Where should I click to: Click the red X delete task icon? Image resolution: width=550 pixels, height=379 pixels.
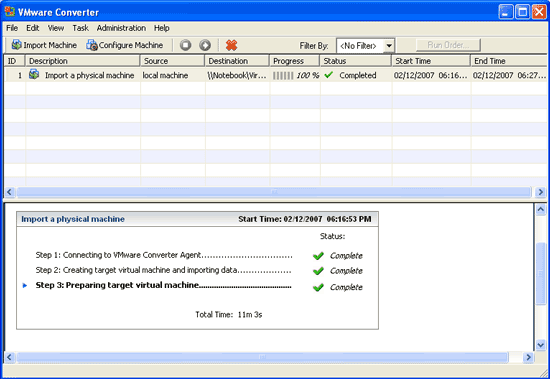[x=232, y=45]
